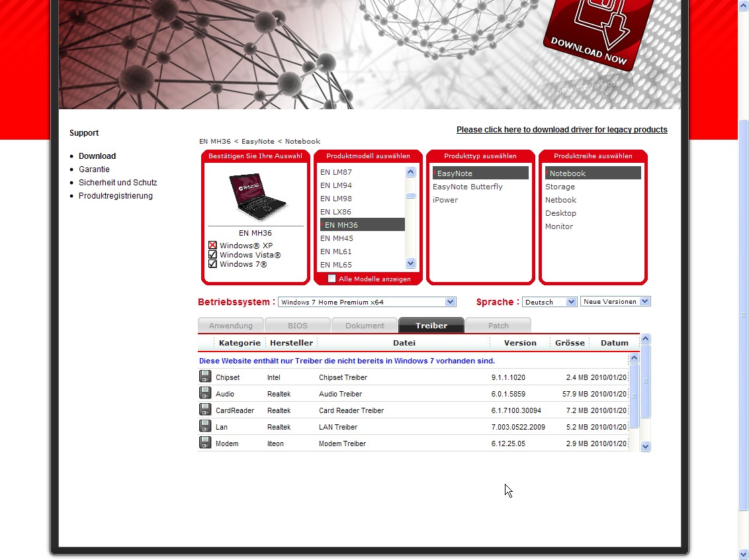Select the Treiber tab

(x=431, y=326)
